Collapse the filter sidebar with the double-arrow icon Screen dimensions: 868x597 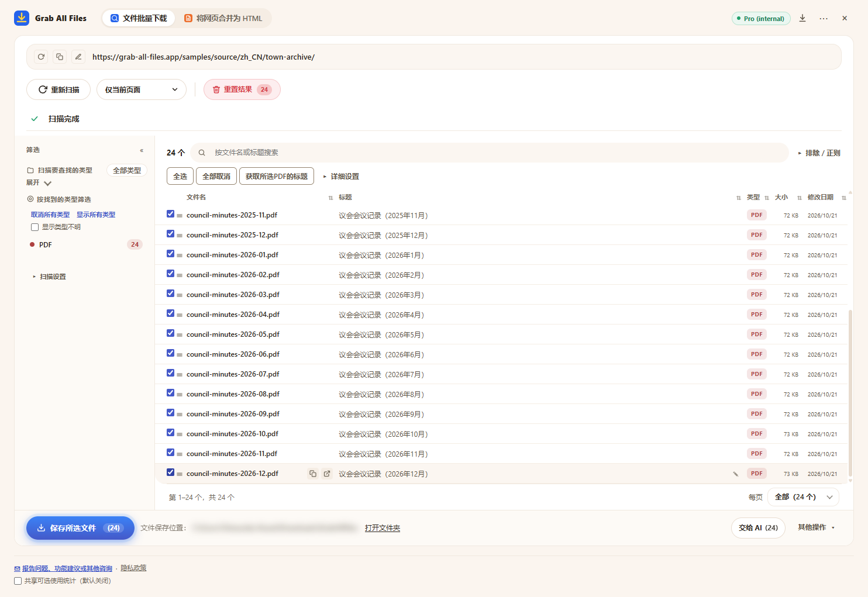pos(142,150)
